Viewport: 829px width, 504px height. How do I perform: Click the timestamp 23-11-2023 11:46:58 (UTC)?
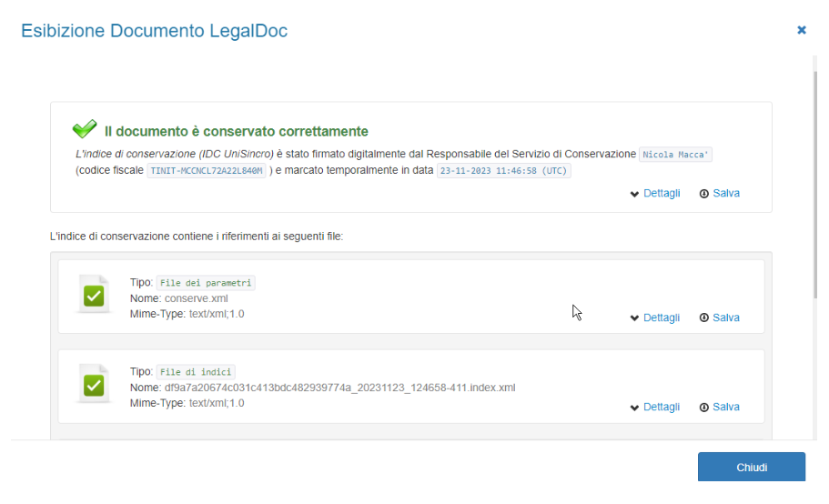504,171
